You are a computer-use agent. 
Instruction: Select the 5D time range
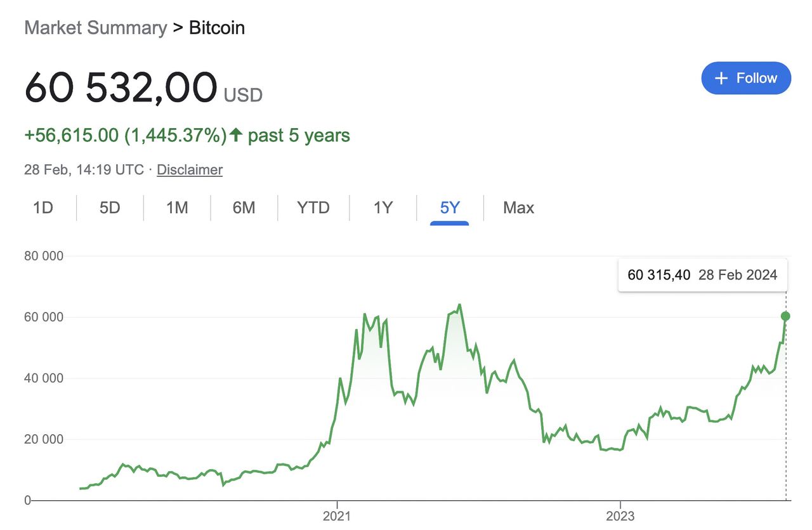tap(110, 208)
